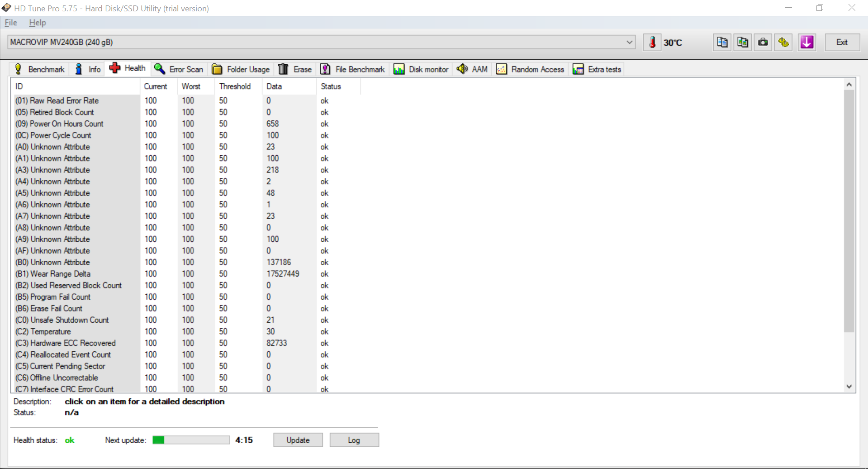Click the scroll down arrow of list
Screen dimensions: 868x469
tap(849, 386)
